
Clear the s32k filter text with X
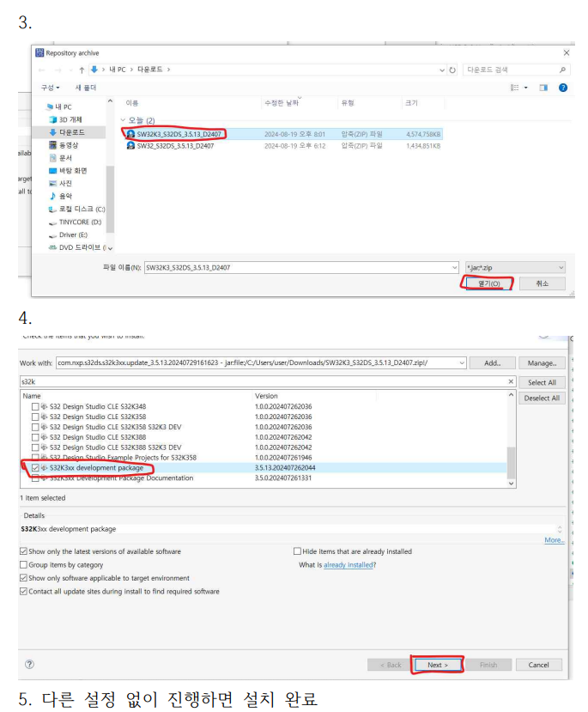pos(511,381)
